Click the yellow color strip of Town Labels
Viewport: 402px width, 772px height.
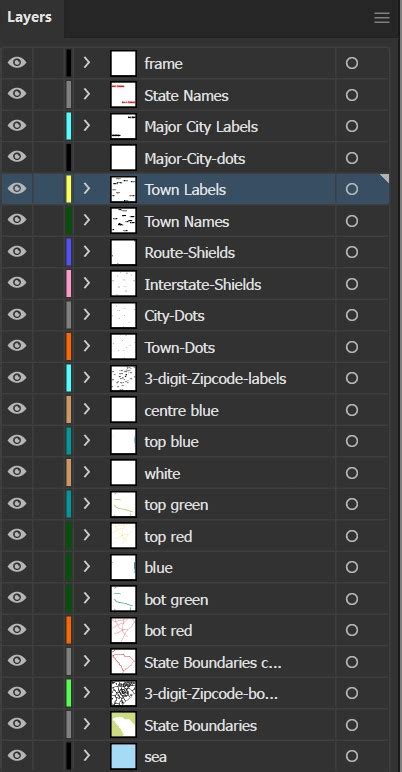tap(68, 190)
